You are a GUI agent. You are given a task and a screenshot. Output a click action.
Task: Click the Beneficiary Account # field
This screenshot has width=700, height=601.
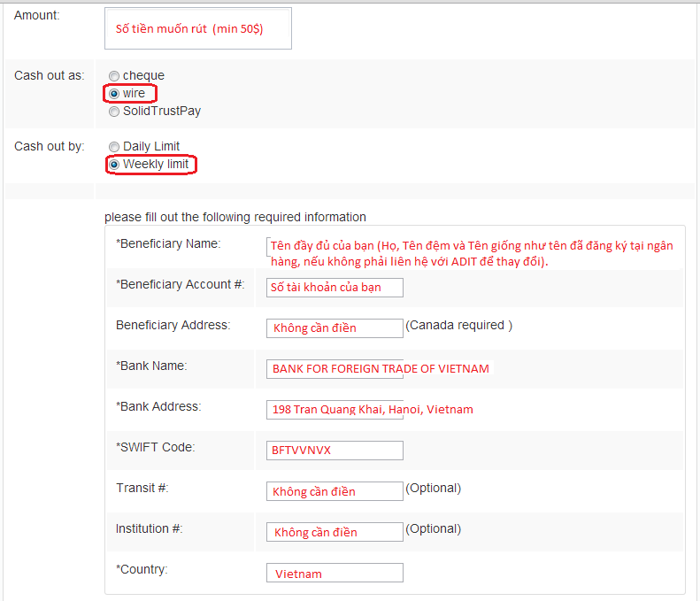click(x=335, y=287)
